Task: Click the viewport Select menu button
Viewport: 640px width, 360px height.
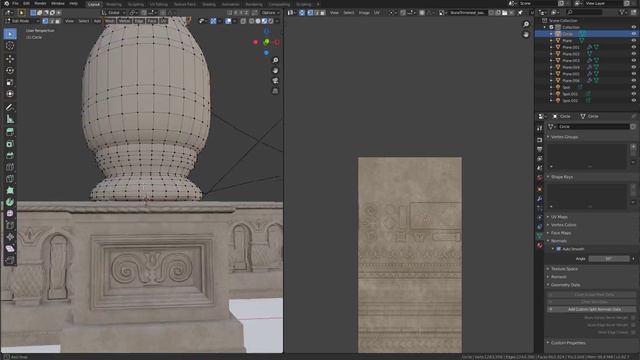Action: [x=83, y=21]
